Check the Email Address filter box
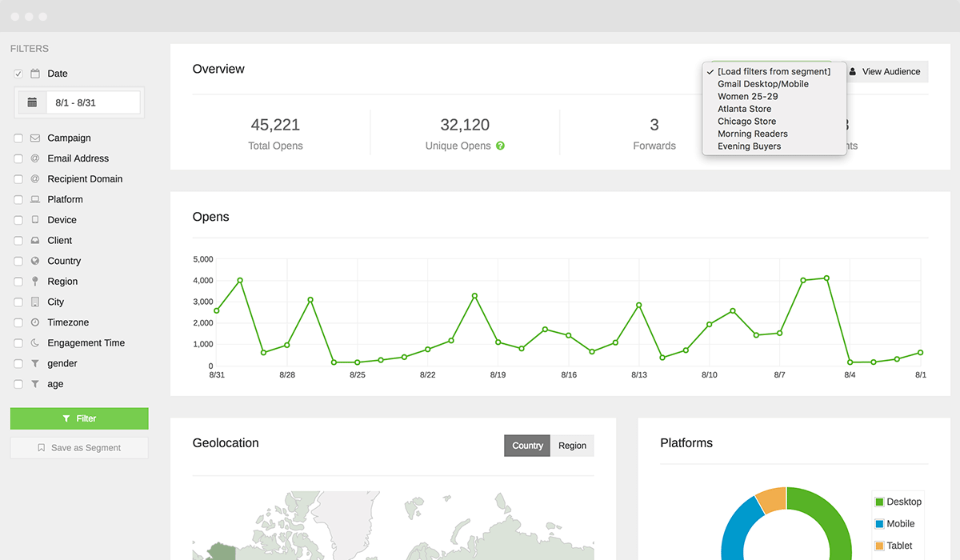 [x=18, y=158]
